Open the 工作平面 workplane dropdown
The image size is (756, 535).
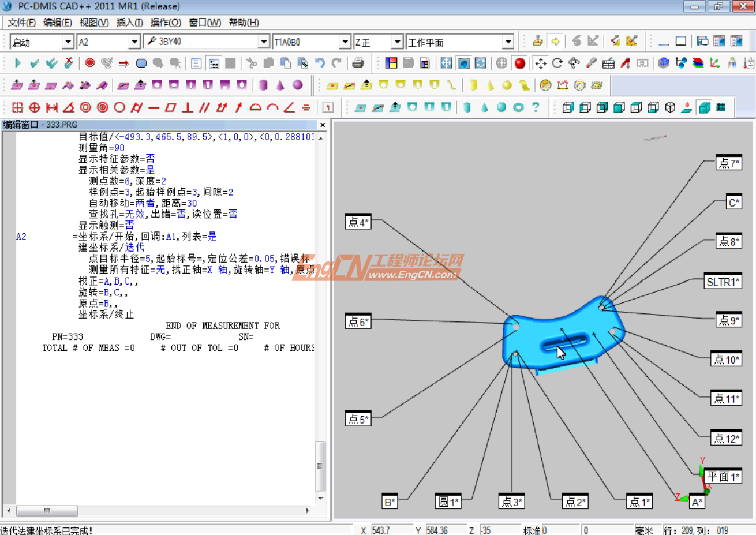coord(508,42)
